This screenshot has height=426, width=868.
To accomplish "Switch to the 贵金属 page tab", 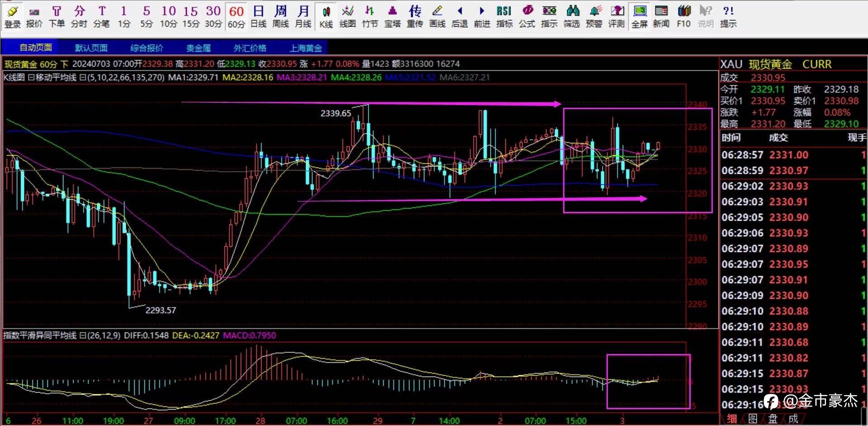I will [x=199, y=48].
